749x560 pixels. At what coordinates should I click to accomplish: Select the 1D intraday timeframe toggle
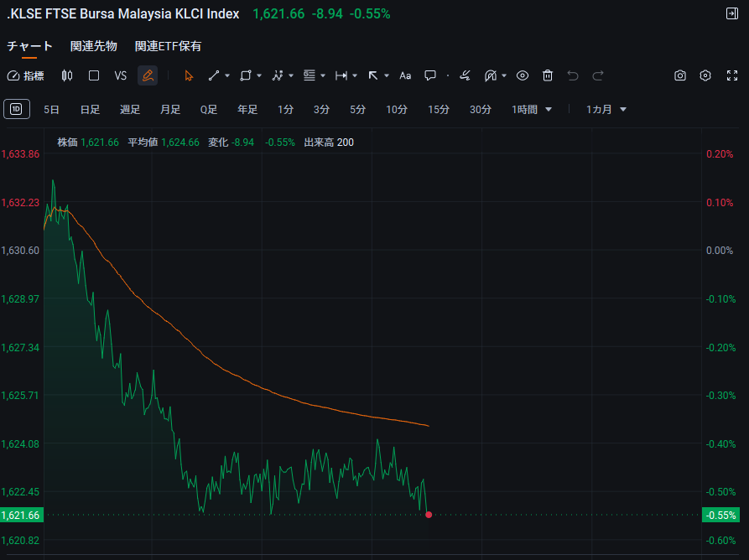point(17,109)
